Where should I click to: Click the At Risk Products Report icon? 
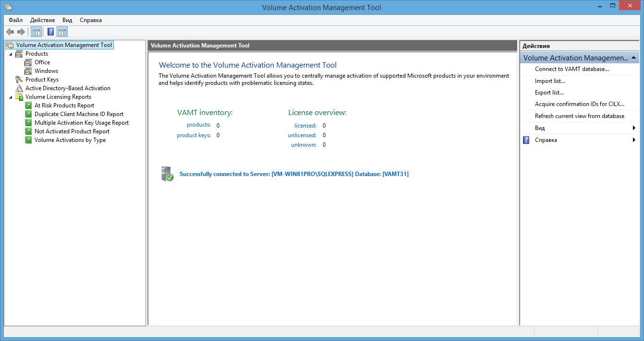[28, 106]
